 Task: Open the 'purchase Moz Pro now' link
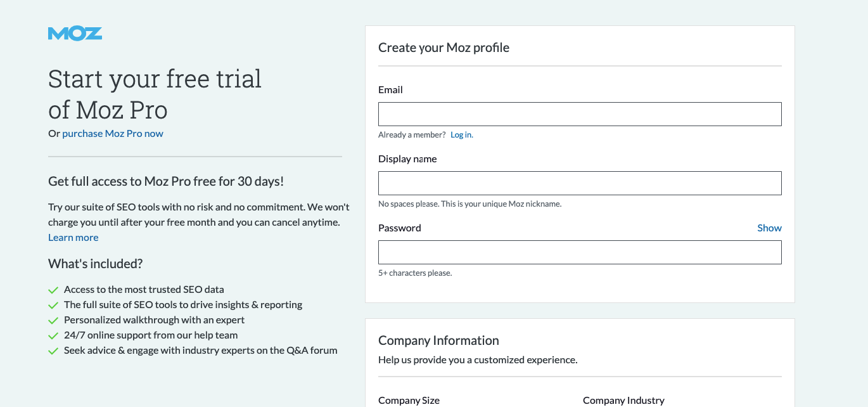pos(113,134)
